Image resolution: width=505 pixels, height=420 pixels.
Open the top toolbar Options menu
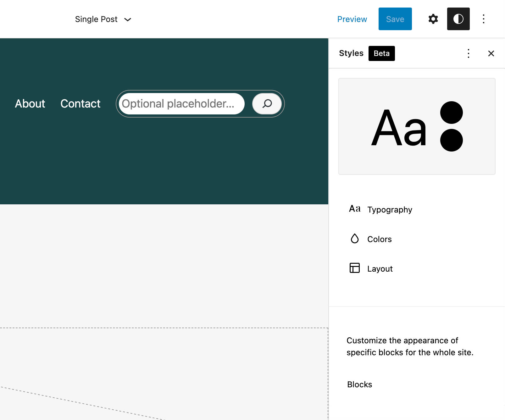(483, 19)
